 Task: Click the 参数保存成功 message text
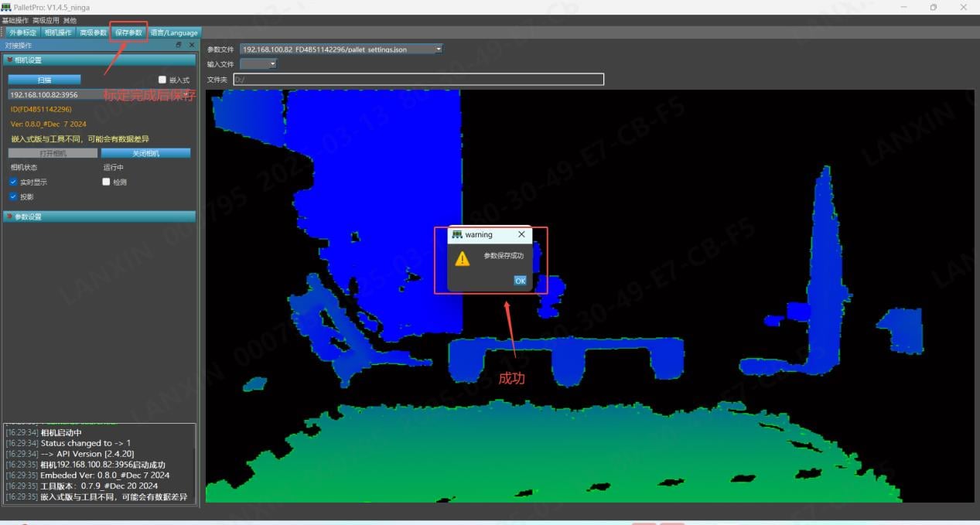504,255
